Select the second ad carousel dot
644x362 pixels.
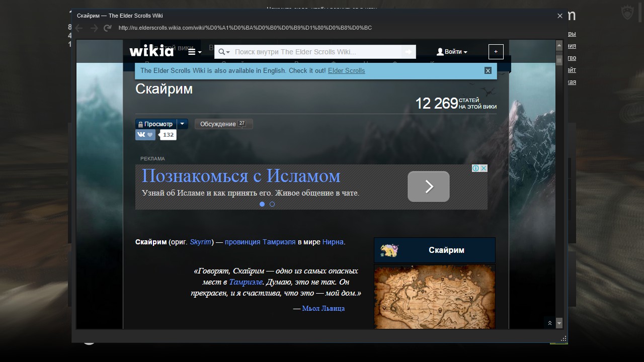point(272,204)
